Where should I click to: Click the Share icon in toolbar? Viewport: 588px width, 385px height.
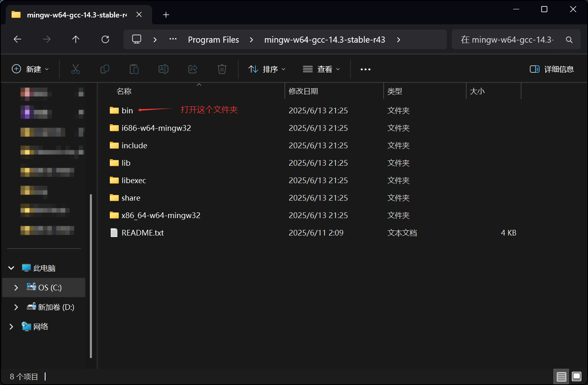(193, 69)
